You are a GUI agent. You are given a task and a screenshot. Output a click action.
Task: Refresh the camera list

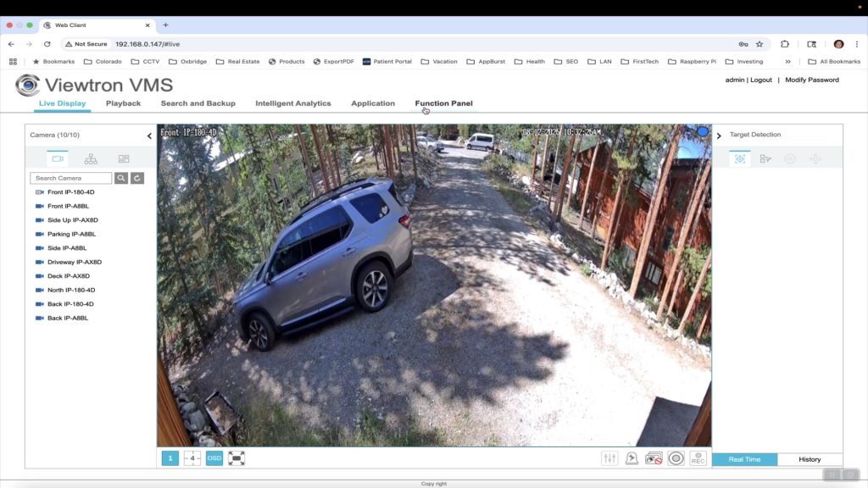(x=137, y=178)
